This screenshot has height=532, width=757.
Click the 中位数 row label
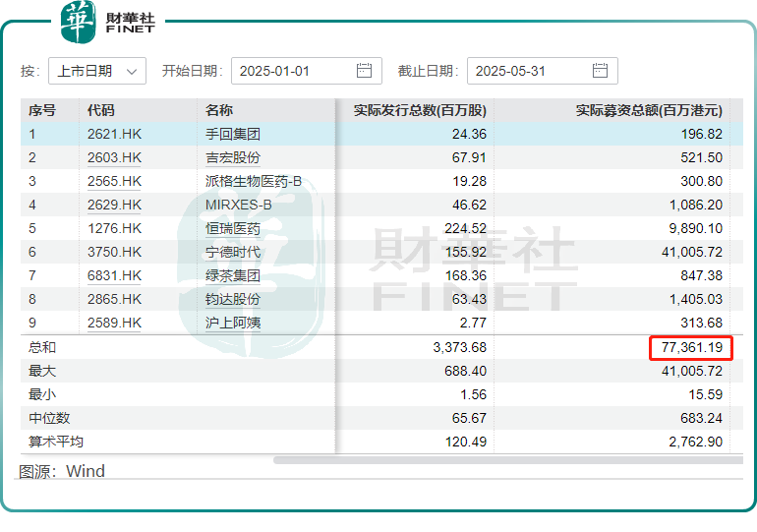pos(49,418)
